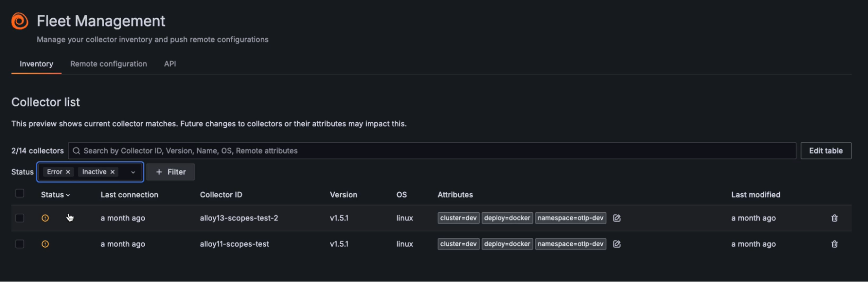Click the warning status icon for alloy13-scopes-test-2
The width and height of the screenshot is (868, 282).
coord(45,218)
